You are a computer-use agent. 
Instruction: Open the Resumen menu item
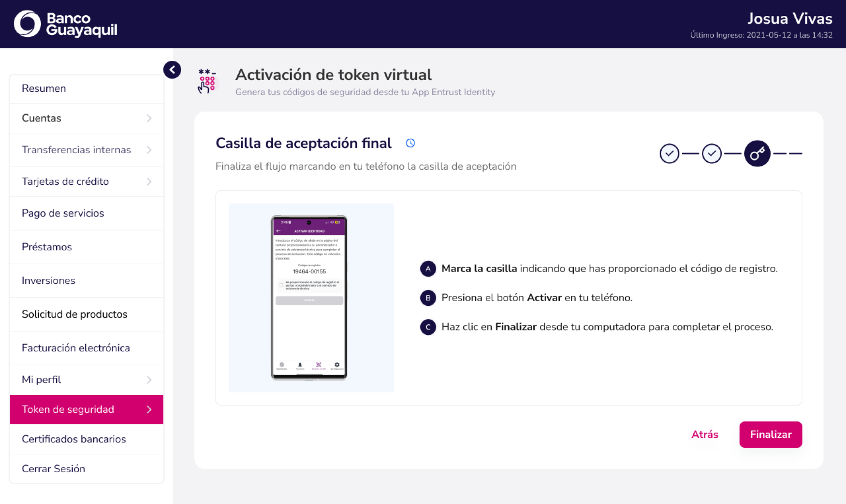[86, 89]
